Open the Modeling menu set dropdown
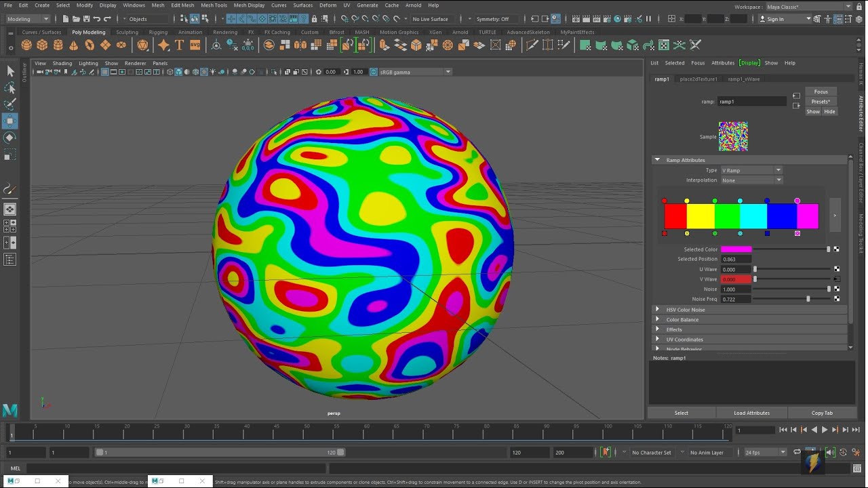868x488 pixels. coord(27,19)
